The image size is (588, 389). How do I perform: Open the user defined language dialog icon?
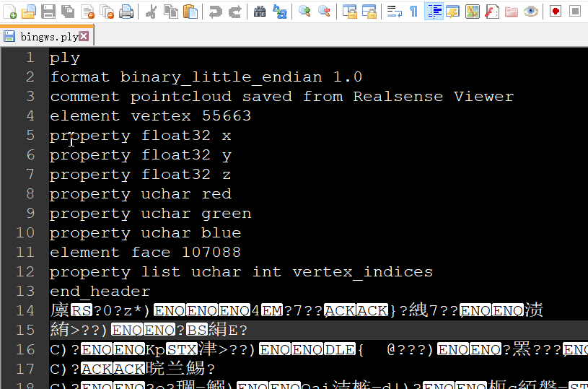pos(453,12)
